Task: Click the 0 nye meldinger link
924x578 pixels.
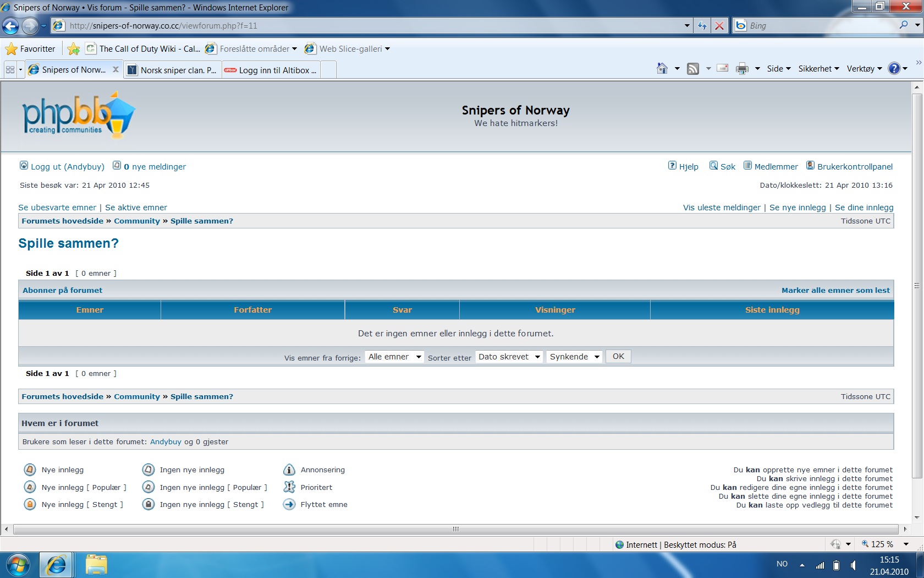Action: pyautogui.click(x=155, y=166)
